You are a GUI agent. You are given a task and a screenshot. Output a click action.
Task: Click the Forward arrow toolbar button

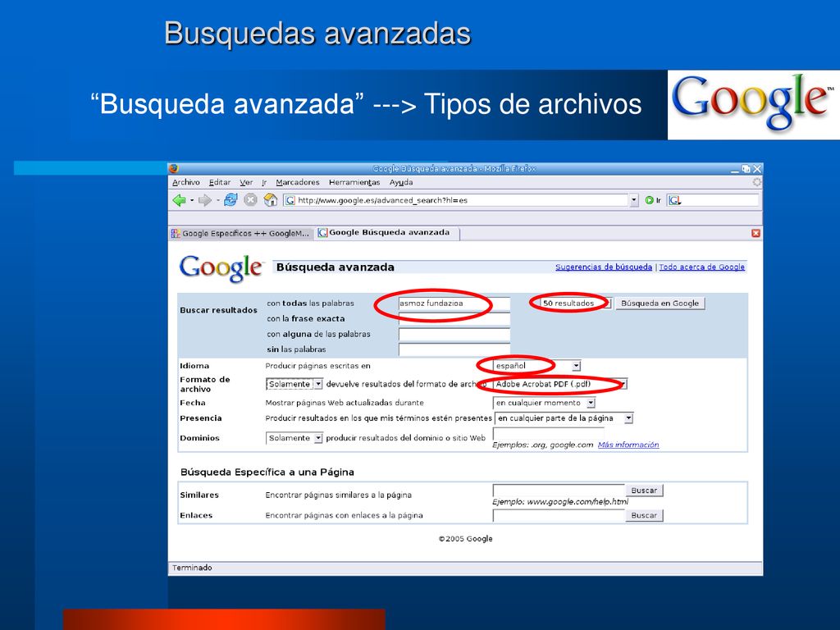click(x=204, y=200)
